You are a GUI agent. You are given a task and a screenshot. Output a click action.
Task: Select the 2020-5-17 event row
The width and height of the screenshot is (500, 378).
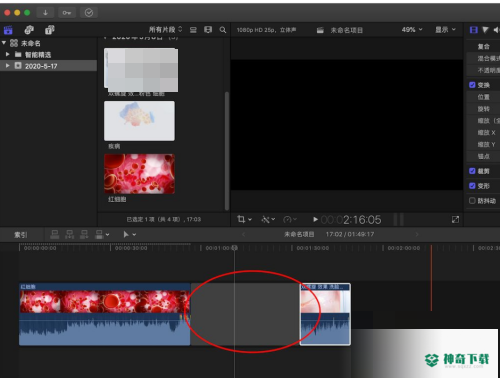(49, 66)
